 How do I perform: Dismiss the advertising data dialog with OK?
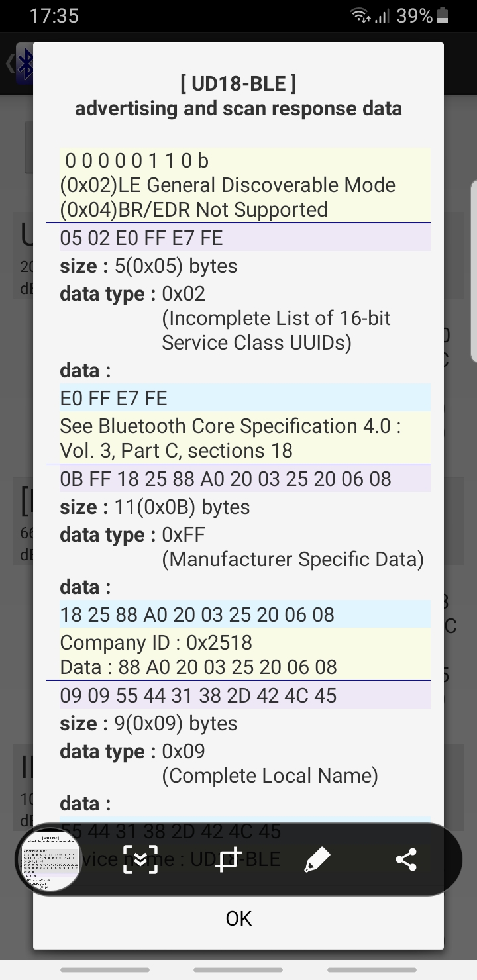[x=238, y=918]
